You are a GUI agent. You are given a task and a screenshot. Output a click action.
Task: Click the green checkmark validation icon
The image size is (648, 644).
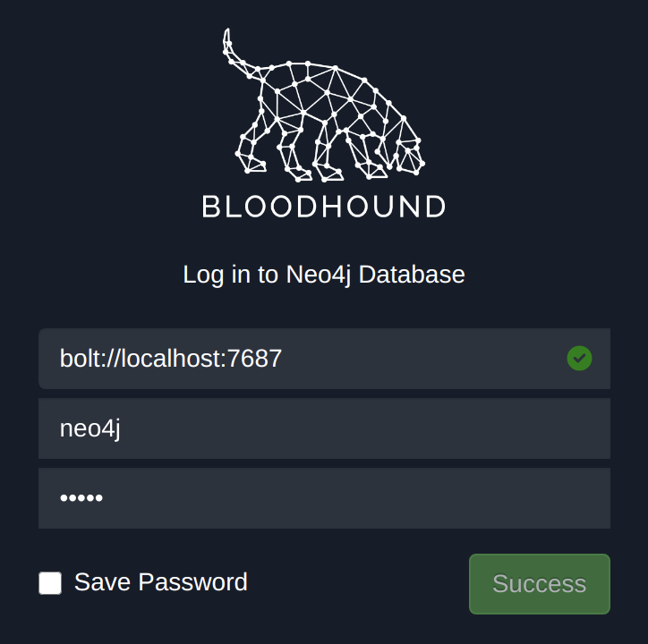click(x=579, y=359)
